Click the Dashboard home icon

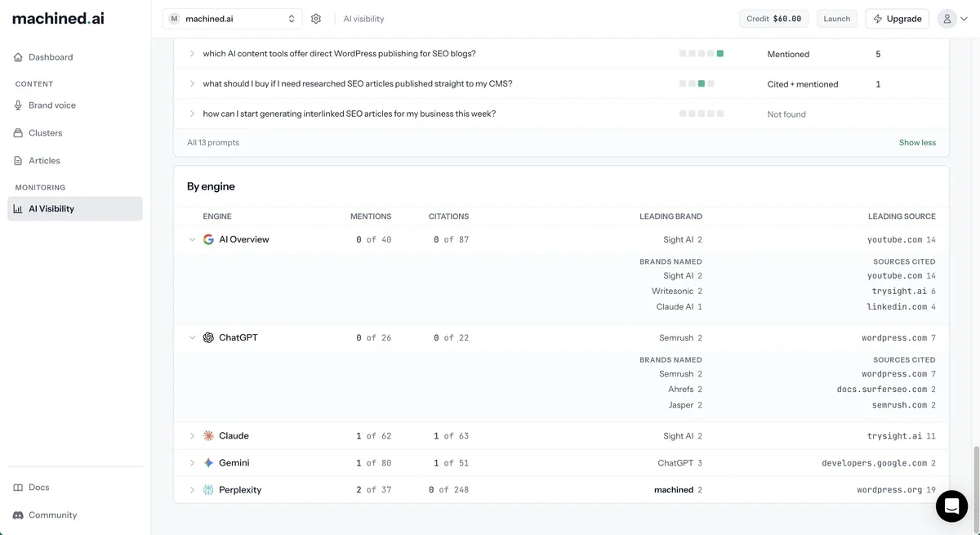coord(18,57)
